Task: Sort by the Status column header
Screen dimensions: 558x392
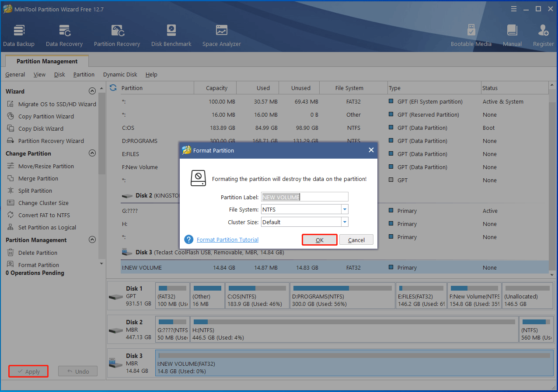Action: 514,88
